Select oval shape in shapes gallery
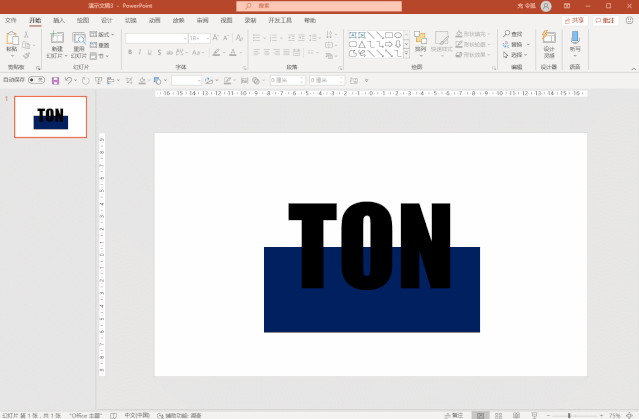Viewport: 639px width, 419px height. 398,35
